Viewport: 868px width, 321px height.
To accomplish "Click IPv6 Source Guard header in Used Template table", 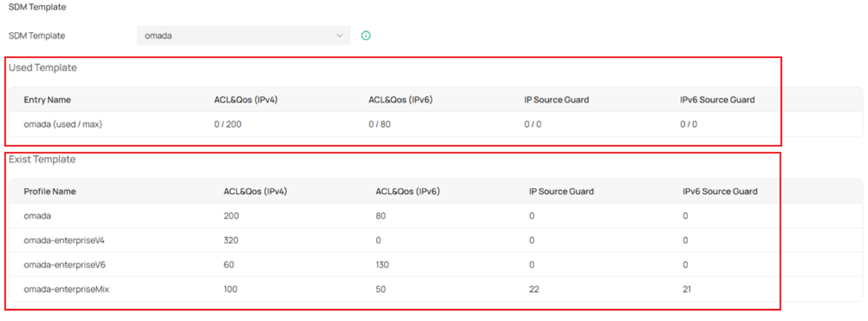I will pos(717,100).
